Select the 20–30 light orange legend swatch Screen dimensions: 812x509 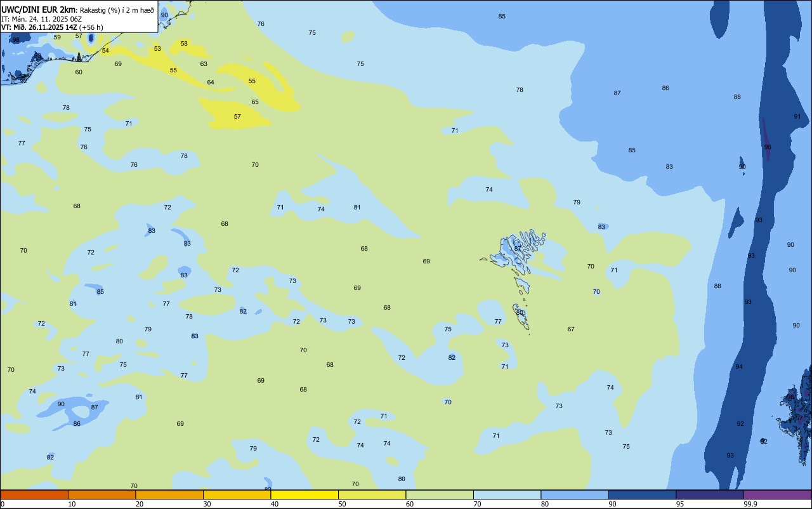click(x=169, y=494)
